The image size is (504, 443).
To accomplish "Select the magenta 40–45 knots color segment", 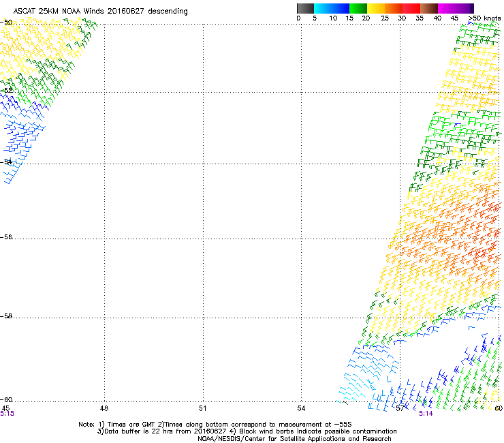I will click(x=447, y=8).
